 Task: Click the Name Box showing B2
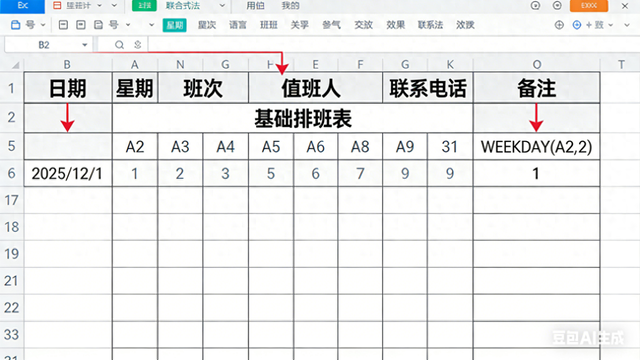click(x=44, y=45)
